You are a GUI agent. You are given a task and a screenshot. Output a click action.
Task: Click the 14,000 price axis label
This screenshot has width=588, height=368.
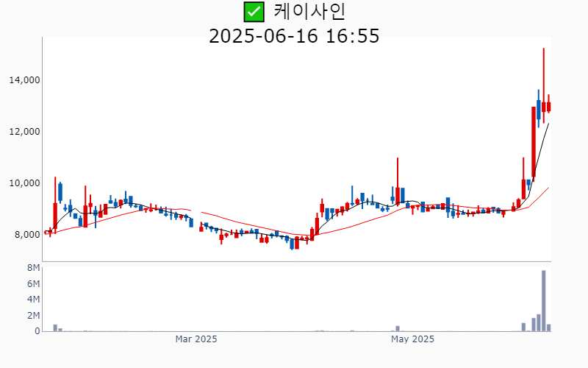pyautogui.click(x=24, y=80)
